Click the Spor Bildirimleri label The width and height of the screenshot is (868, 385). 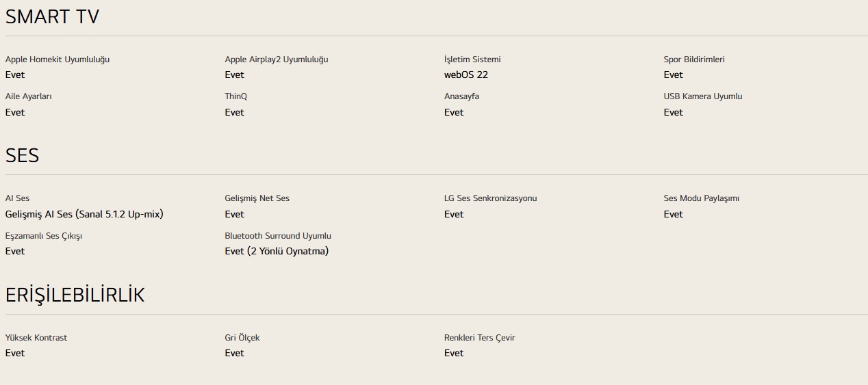click(694, 59)
